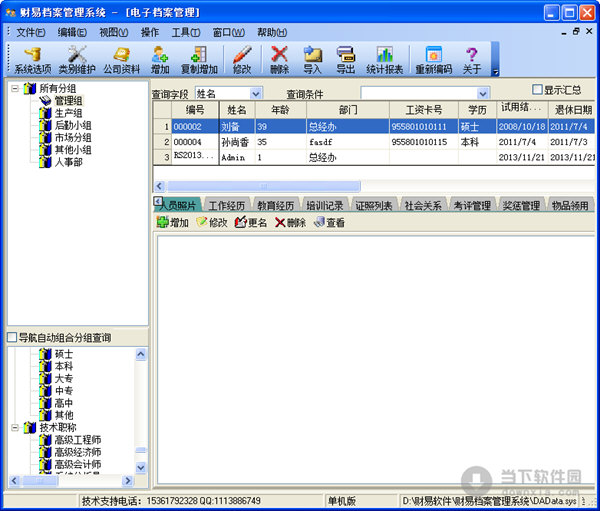This screenshot has width=600, height=511.
Task: Click 删除 in photo sub-toolbar
Action: coord(290,222)
